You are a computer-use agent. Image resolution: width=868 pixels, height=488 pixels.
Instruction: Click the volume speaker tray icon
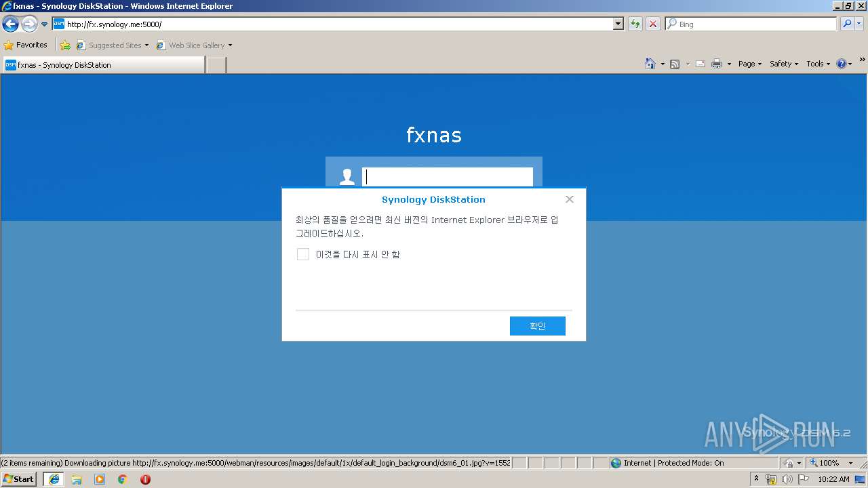click(x=787, y=479)
